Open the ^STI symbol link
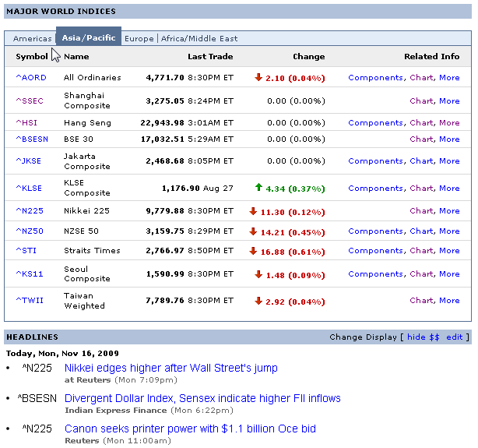The height and width of the screenshot is (448, 478). point(26,251)
